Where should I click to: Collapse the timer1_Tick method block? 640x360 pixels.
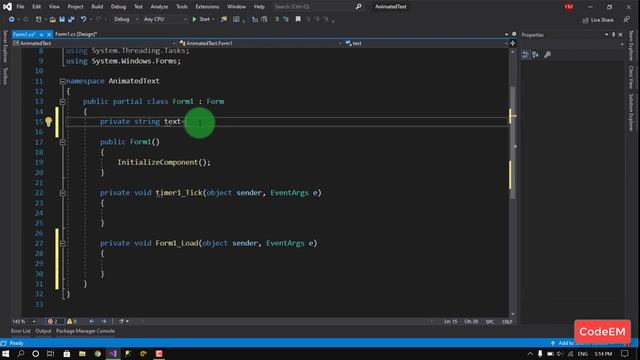62,193
